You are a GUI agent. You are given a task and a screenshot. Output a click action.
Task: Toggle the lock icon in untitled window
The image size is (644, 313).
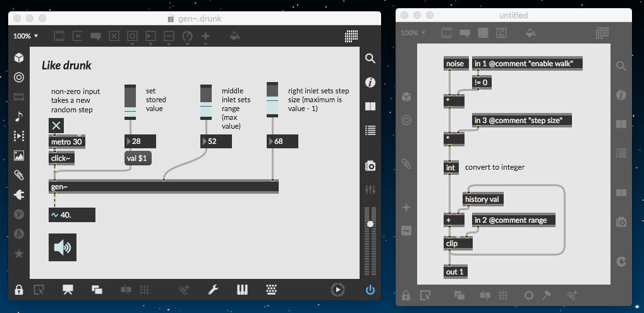[x=406, y=295]
